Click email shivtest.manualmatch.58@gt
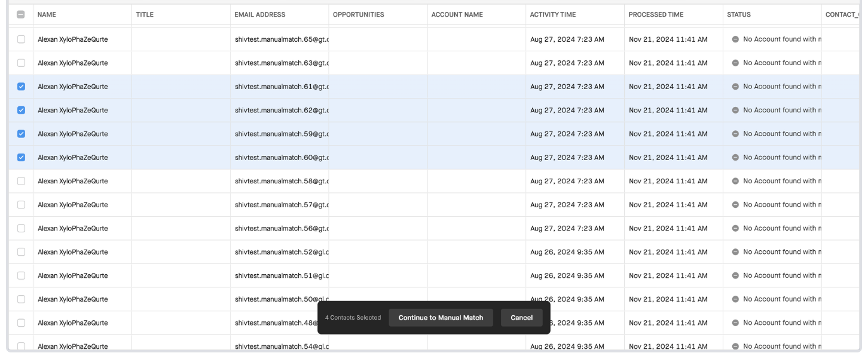 282,181
